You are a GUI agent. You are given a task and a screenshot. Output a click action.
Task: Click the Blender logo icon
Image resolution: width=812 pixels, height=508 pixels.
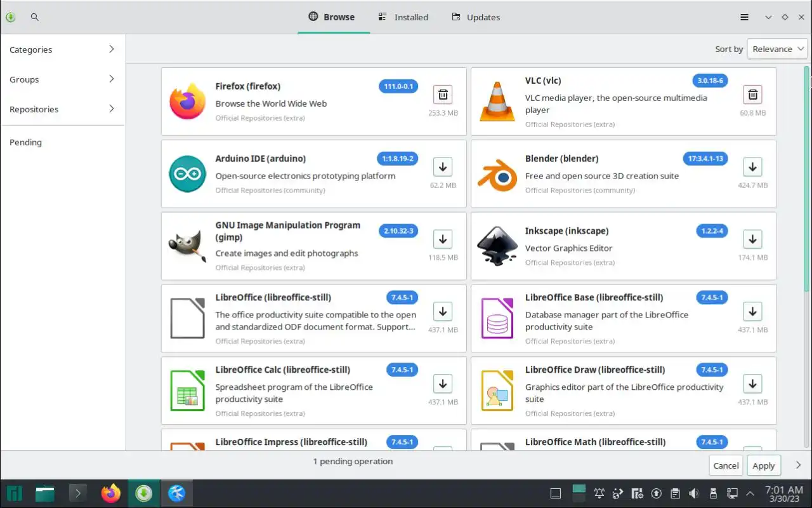[497, 174]
